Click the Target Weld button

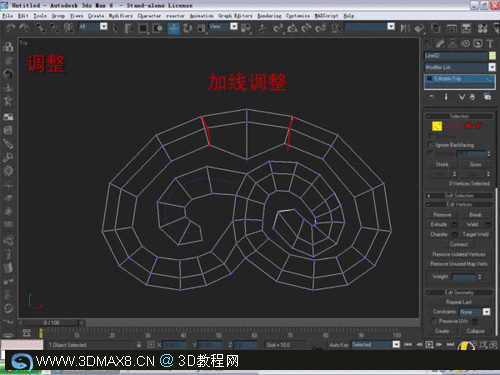(x=475, y=234)
